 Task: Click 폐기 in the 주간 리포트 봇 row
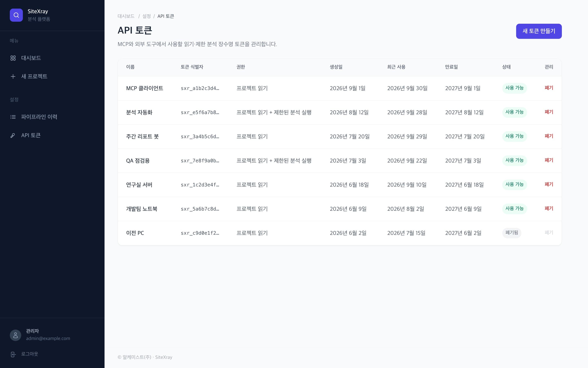coord(549,136)
